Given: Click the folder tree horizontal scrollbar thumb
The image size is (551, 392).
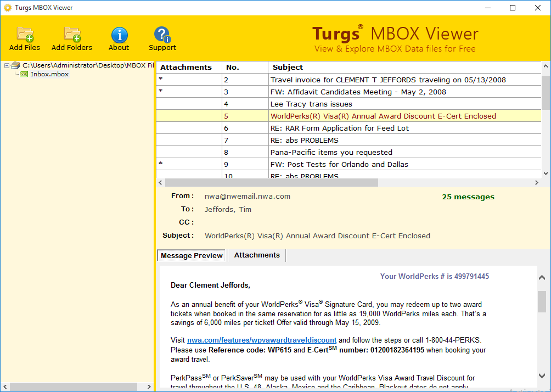Looking at the screenshot, I should tap(74, 387).
